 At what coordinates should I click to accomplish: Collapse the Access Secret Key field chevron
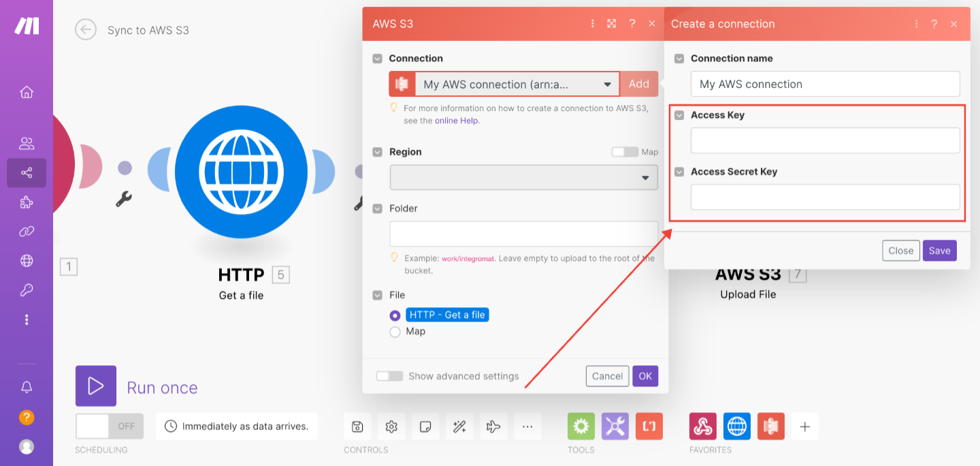pos(679,172)
